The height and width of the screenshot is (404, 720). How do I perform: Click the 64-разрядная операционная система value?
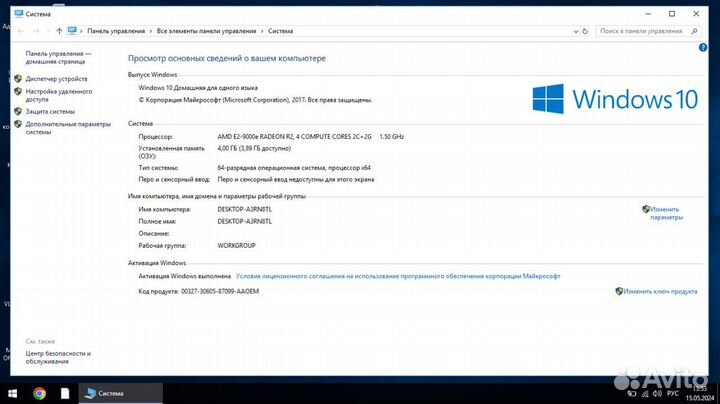[294, 168]
